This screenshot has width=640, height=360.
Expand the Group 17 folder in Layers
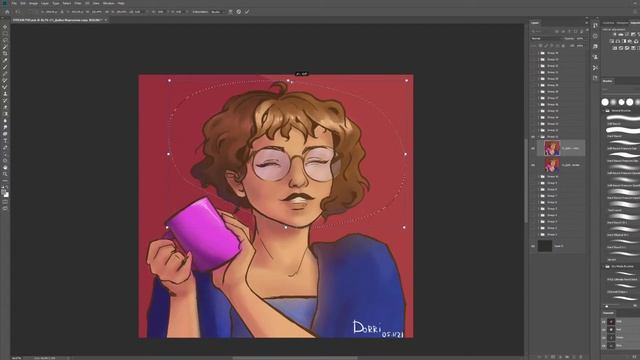(x=538, y=98)
